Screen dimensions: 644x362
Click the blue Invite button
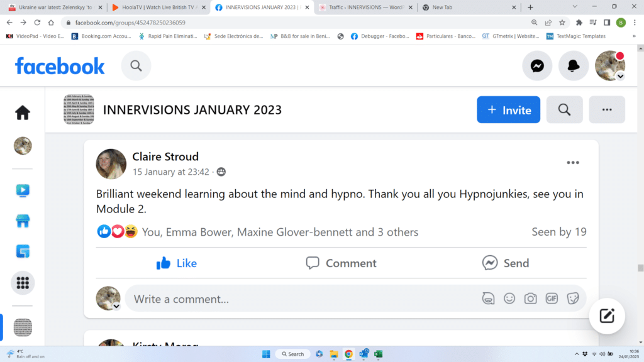[x=508, y=110]
